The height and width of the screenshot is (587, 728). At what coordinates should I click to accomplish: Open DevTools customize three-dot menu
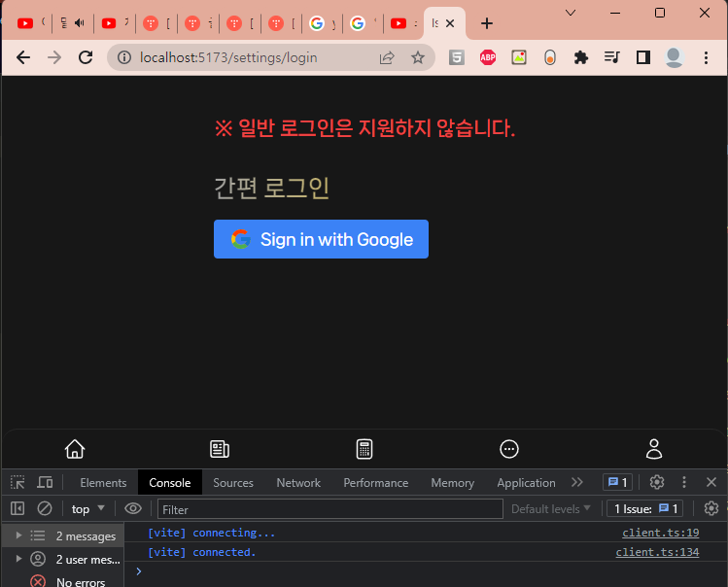684,482
